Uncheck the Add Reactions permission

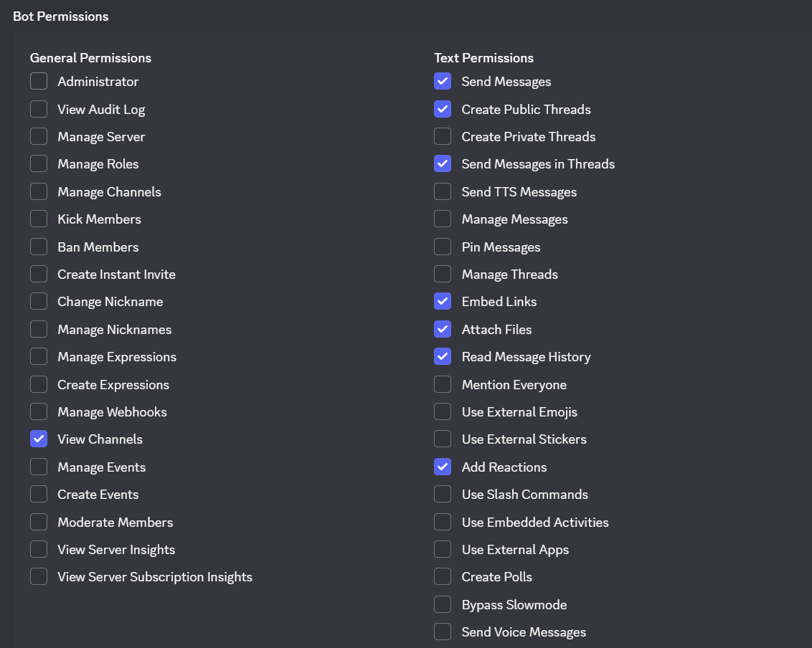coord(443,467)
